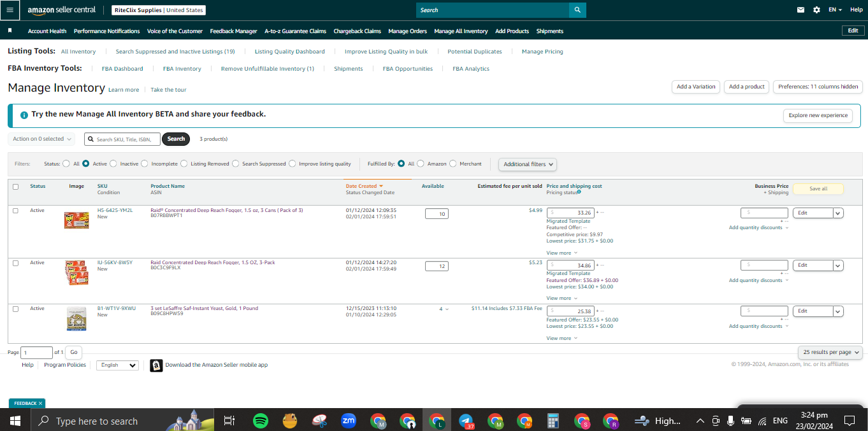Open the hamburger main menu
This screenshot has height=431, width=868.
(10, 10)
